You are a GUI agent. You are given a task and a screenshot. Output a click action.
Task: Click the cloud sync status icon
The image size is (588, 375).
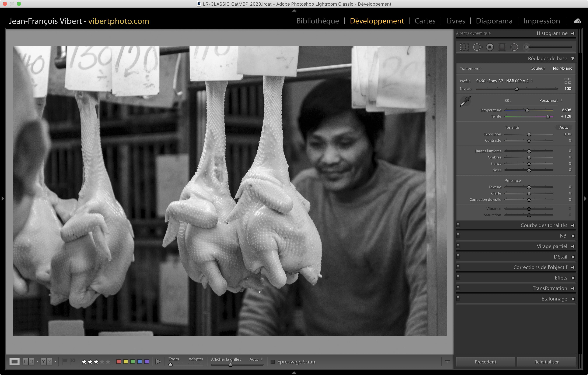pos(577,21)
